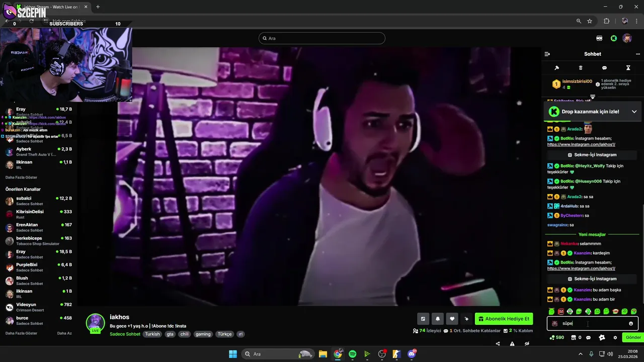The image size is (644, 362).
Task: Open KibrisinDelisi recommended channel
Action: pyautogui.click(x=39, y=214)
